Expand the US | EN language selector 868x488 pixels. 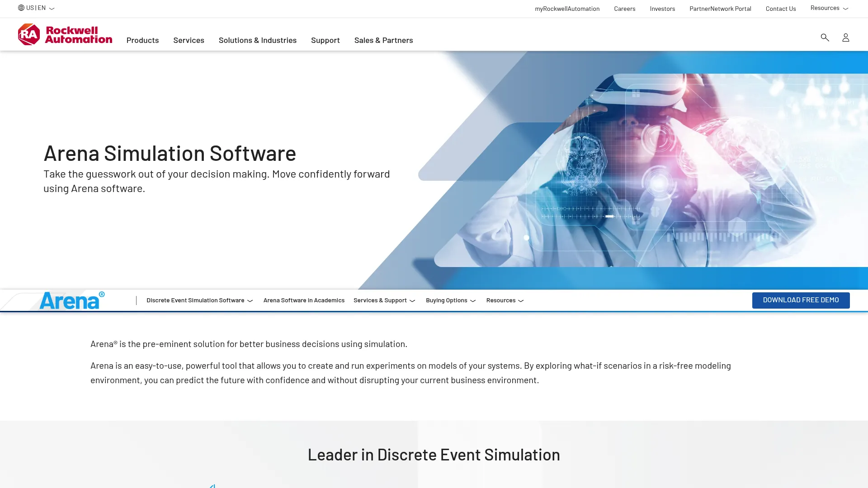tap(36, 8)
